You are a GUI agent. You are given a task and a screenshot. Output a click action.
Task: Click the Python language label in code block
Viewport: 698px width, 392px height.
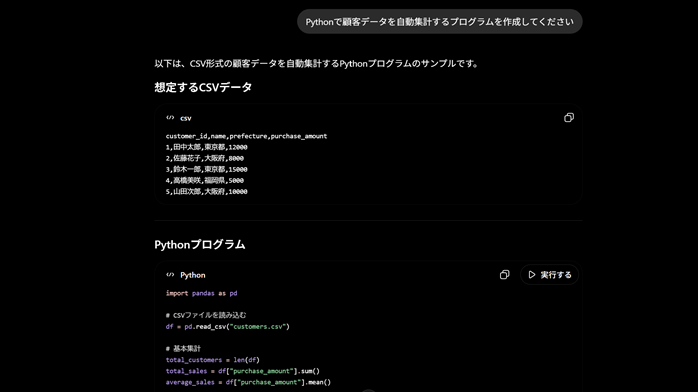click(193, 275)
